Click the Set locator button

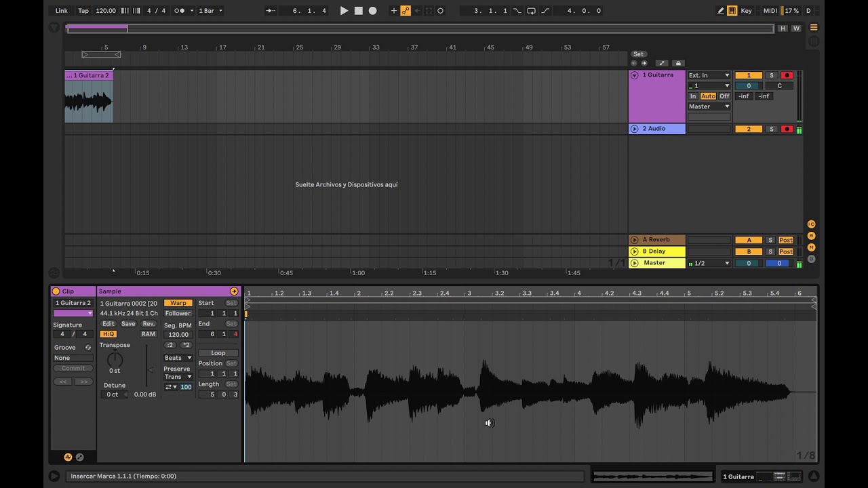(638, 54)
